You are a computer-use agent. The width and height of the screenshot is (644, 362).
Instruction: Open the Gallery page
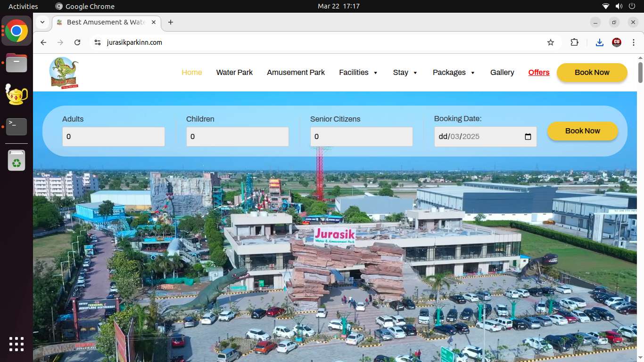pos(502,73)
